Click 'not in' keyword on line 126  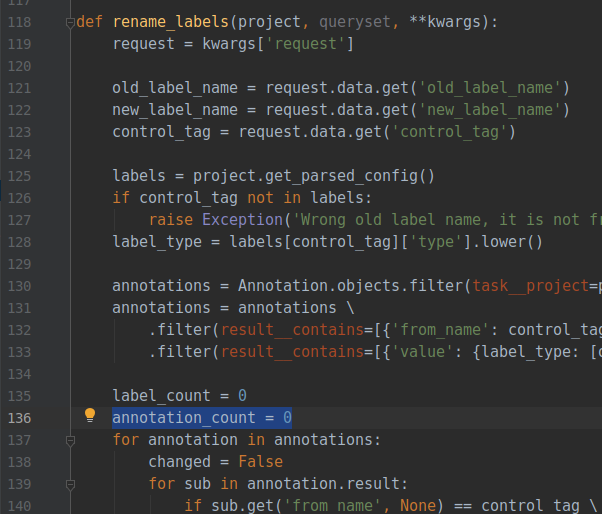click(x=274, y=198)
